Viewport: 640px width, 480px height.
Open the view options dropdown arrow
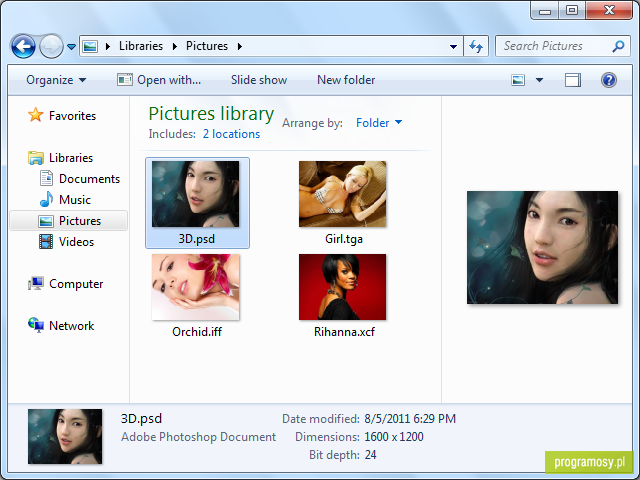coord(539,80)
